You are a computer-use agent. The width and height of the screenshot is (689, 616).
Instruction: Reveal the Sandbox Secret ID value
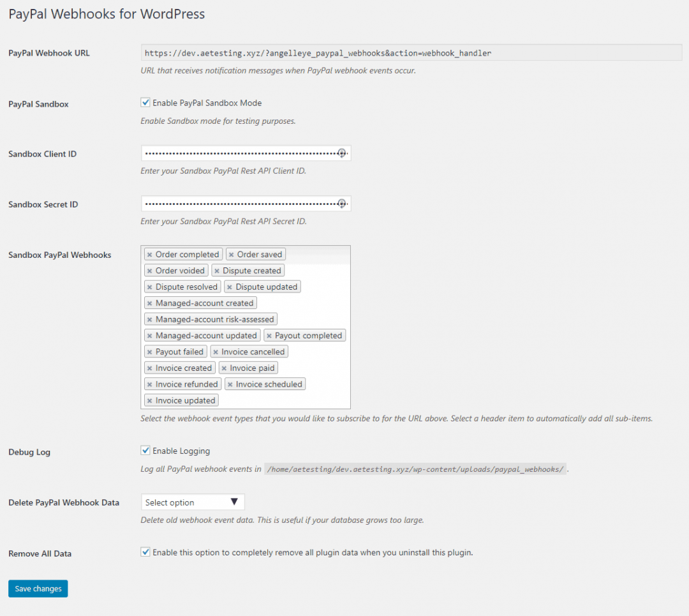click(343, 203)
